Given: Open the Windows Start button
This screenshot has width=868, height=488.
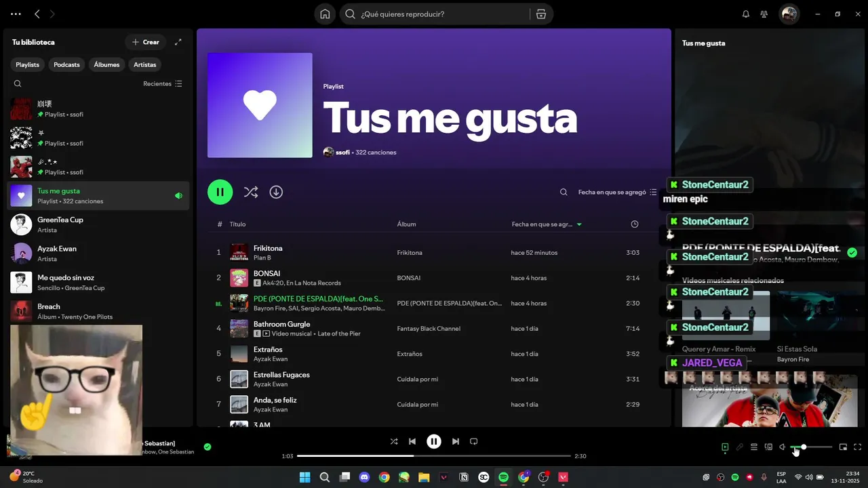Looking at the screenshot, I should tap(304, 477).
